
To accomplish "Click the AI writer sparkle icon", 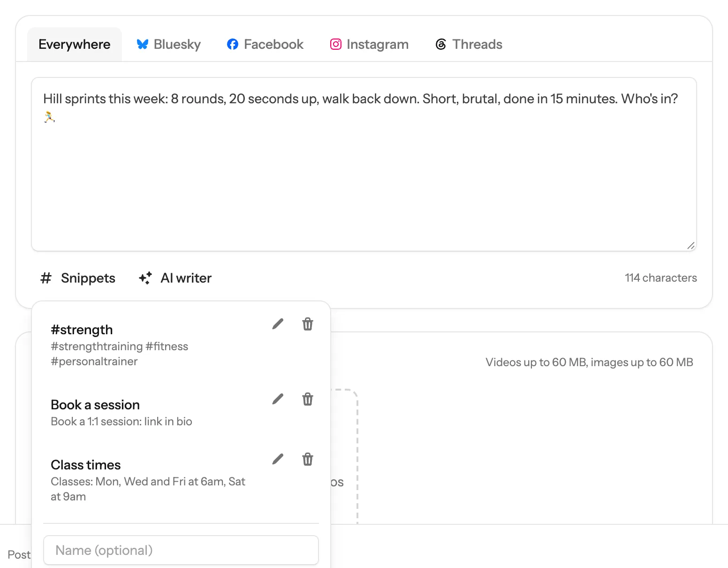I will click(x=145, y=278).
